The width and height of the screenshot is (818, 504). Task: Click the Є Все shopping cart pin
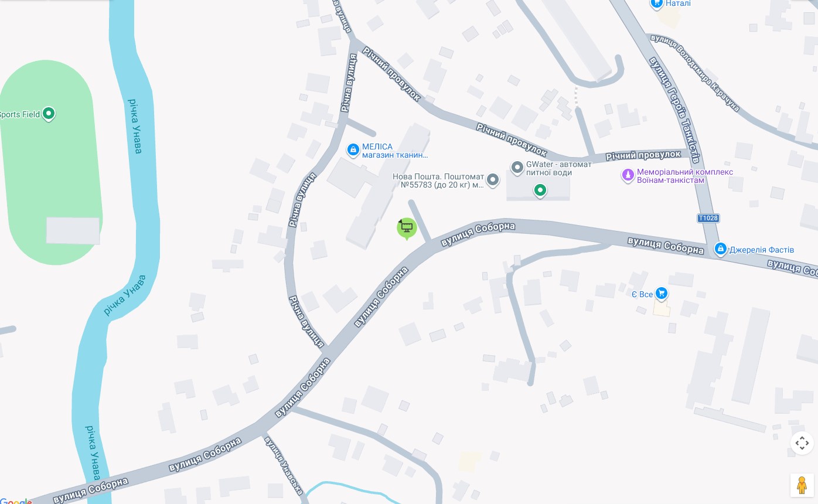(662, 294)
